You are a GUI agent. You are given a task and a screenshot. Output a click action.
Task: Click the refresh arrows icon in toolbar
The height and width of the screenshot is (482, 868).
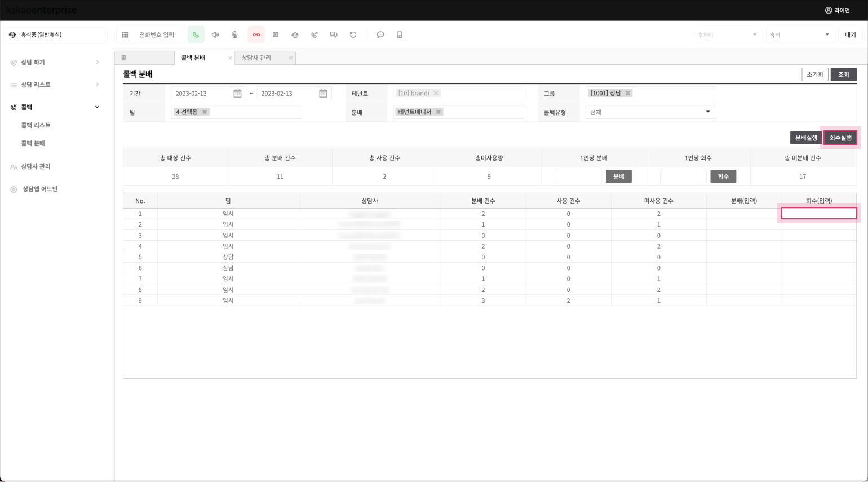[x=353, y=35]
